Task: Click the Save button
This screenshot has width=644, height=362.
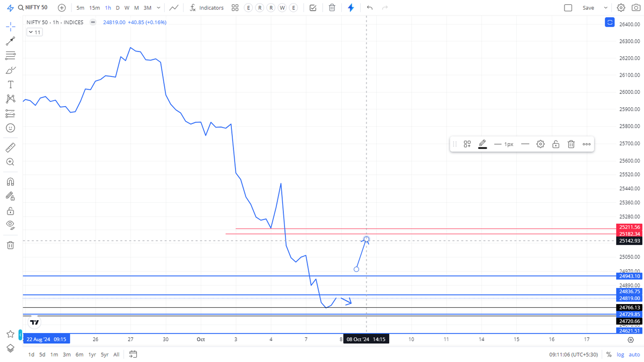Action: pyautogui.click(x=589, y=8)
